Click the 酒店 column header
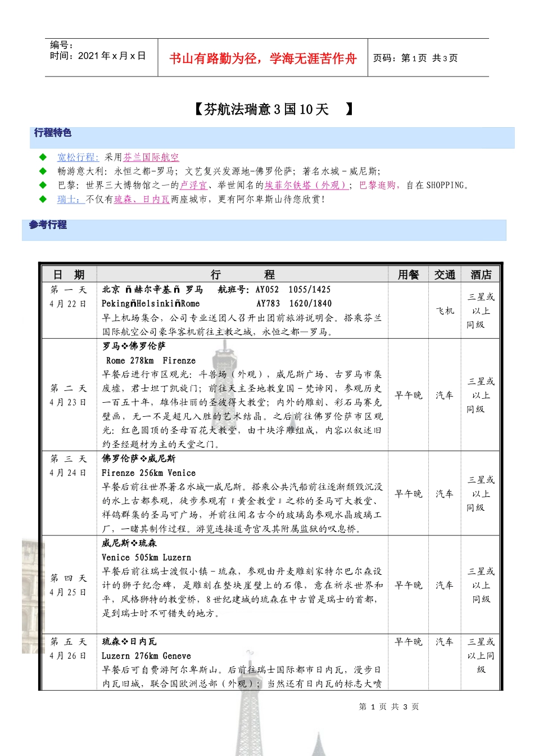Viewport: 534px width, 756px height. pyautogui.click(x=481, y=274)
